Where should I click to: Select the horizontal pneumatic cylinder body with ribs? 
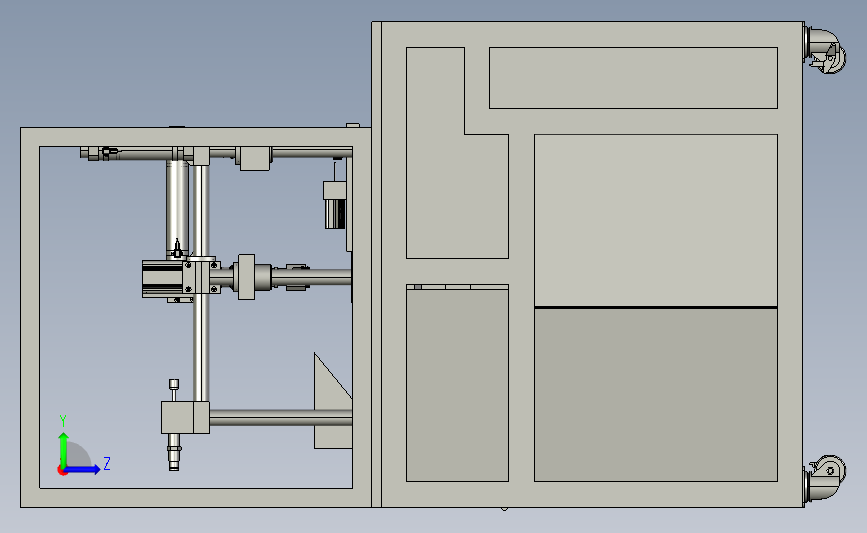(x=162, y=279)
